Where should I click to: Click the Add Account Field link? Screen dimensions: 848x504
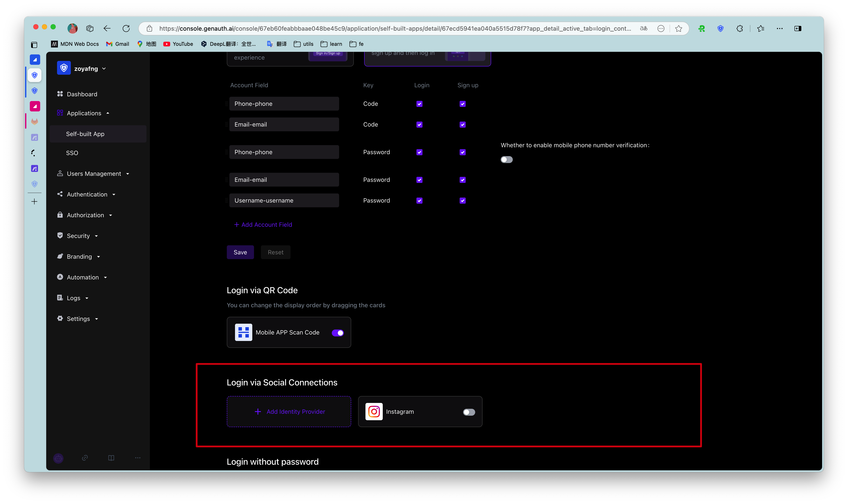[x=263, y=225]
